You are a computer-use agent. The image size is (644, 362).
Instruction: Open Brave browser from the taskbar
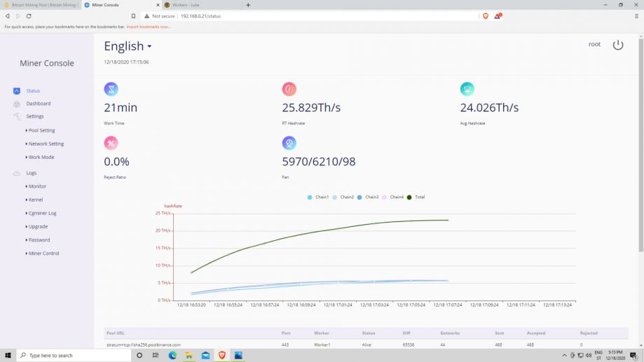[x=221, y=356]
